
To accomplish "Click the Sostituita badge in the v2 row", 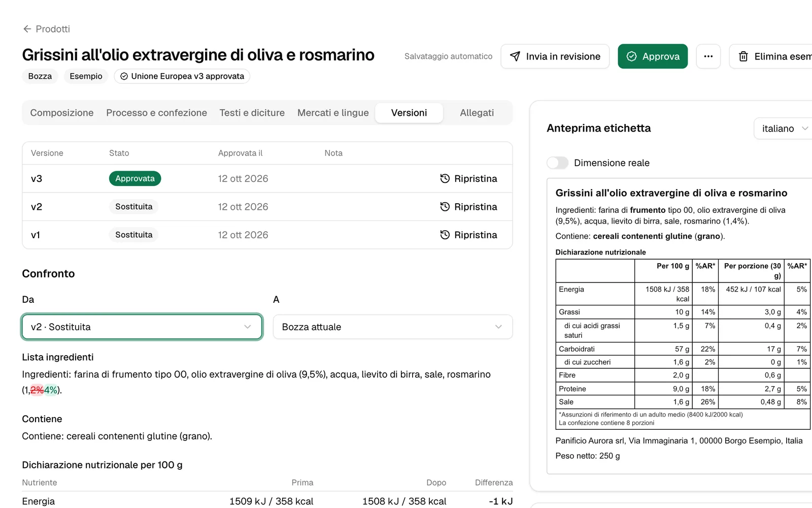I will coord(134,207).
